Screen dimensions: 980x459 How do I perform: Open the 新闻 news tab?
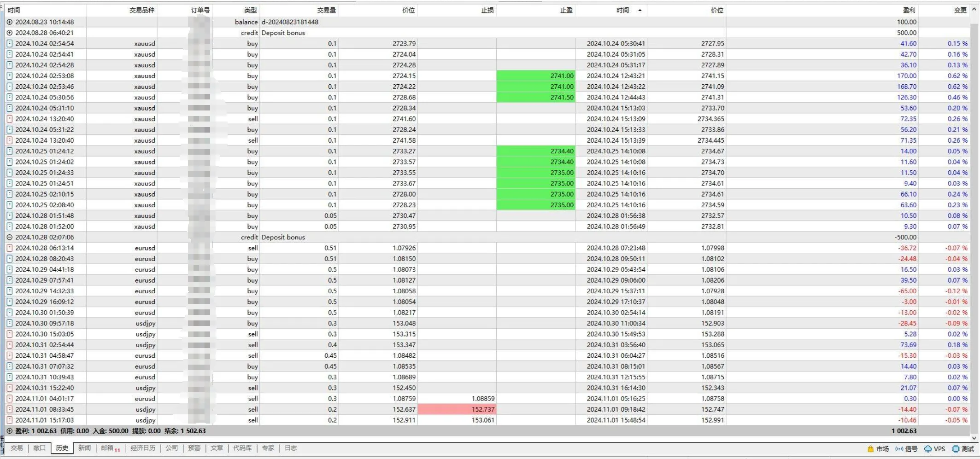pos(84,448)
